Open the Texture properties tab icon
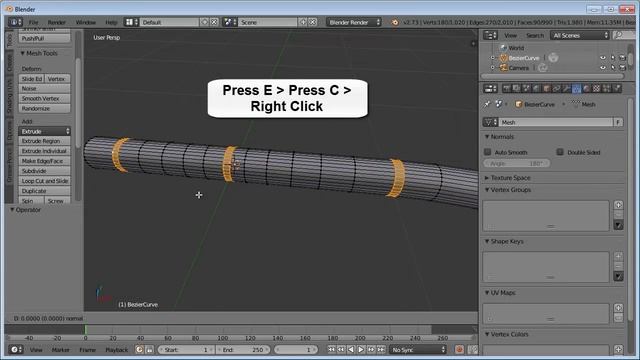Image resolution: width=640 pixels, height=360 pixels. (x=596, y=88)
